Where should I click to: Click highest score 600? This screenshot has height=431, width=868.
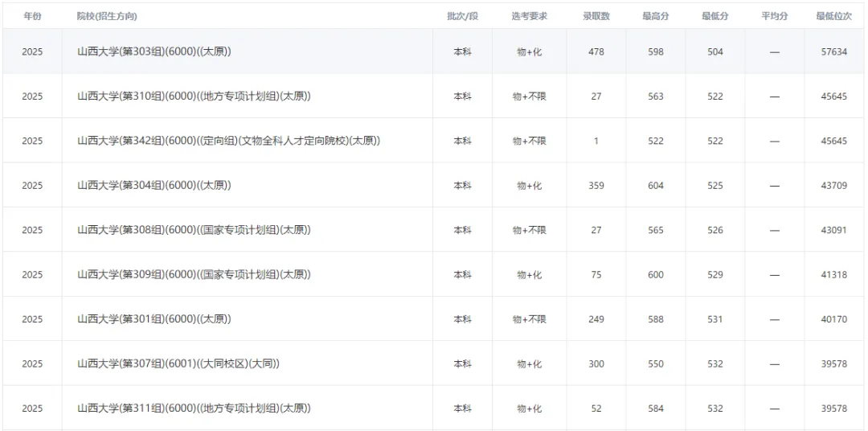coord(656,275)
